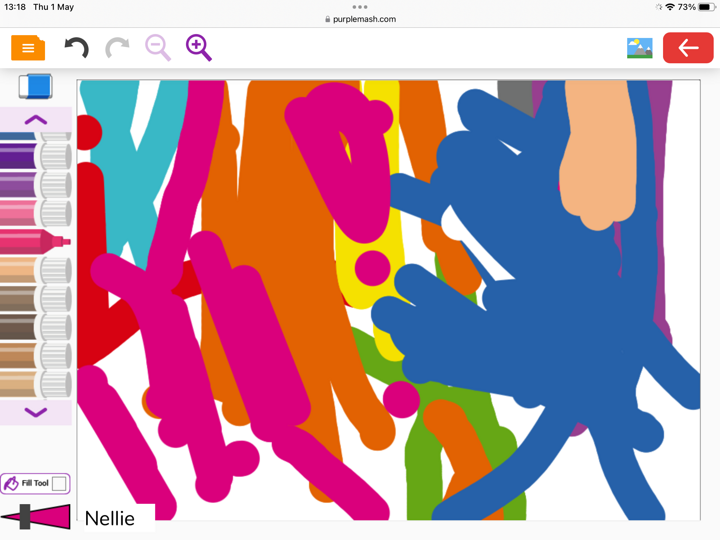Redo the undone stroke
This screenshot has width=720, height=540.
117,48
